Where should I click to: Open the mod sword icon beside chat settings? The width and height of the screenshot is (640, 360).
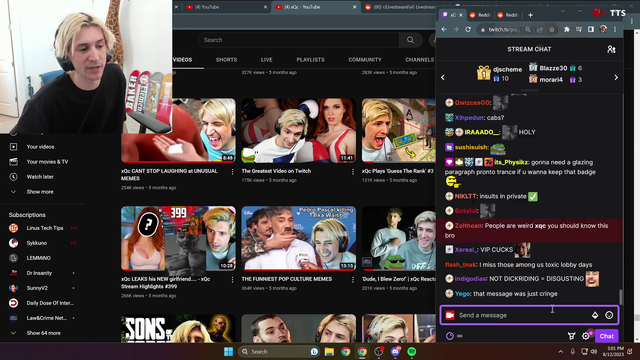click(571, 336)
